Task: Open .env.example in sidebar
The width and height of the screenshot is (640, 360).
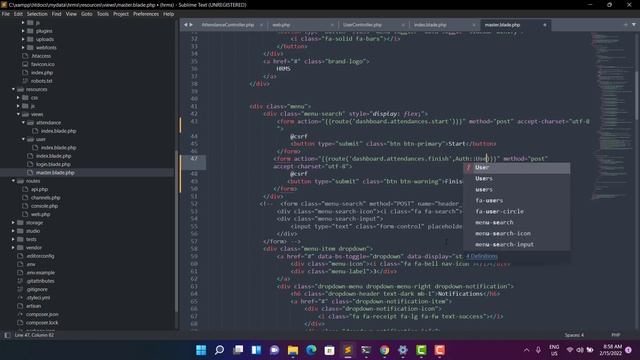Action: (40, 273)
